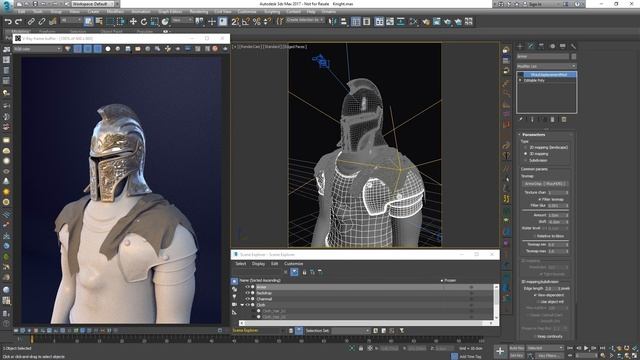Toggle the Filter texmap checkbox
640x360 pixels.
pyautogui.click(x=540, y=199)
